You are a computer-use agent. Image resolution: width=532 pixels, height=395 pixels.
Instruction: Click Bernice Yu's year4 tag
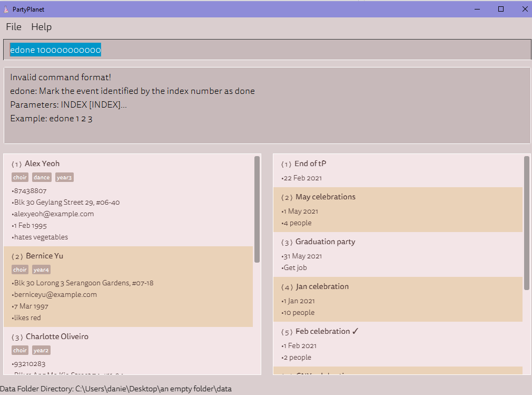pyautogui.click(x=41, y=269)
